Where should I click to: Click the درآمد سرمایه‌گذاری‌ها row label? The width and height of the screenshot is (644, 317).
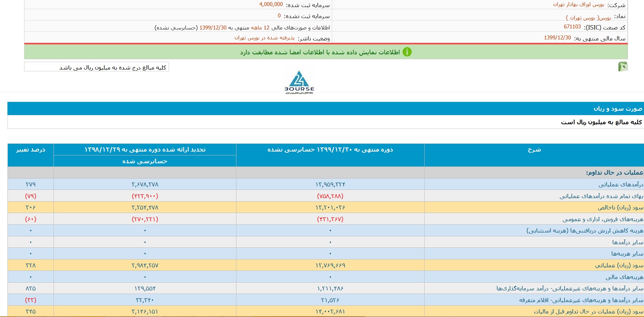(570, 288)
